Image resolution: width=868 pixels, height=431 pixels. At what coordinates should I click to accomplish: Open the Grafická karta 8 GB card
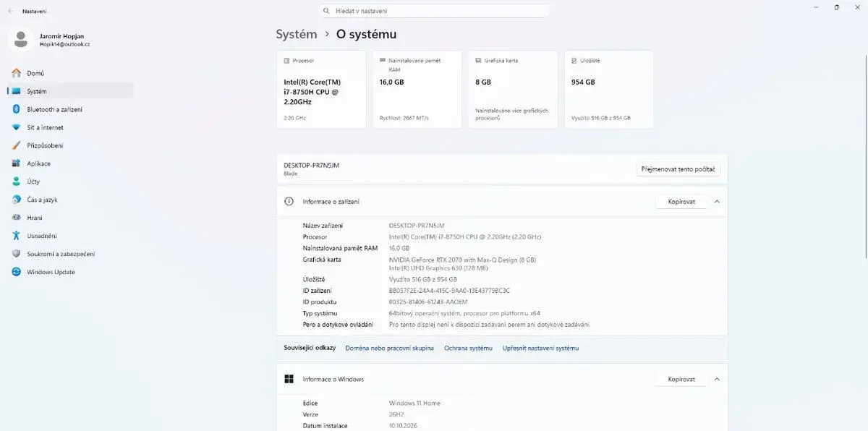pos(513,90)
